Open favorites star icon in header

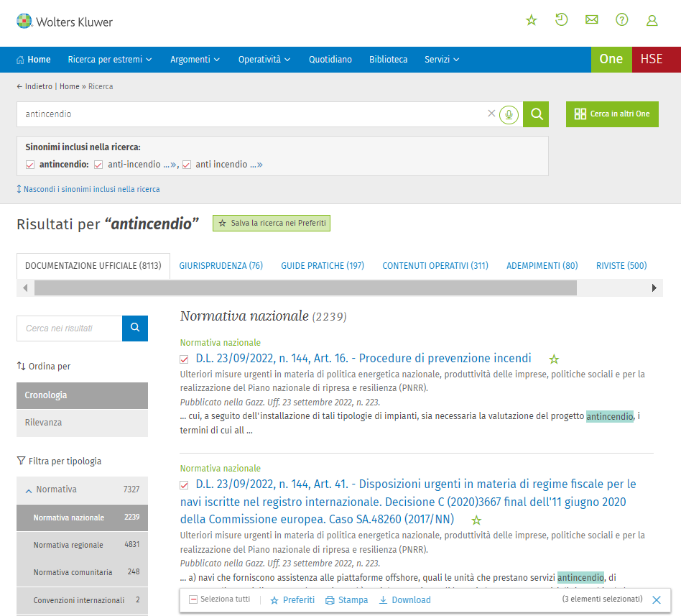pos(532,20)
